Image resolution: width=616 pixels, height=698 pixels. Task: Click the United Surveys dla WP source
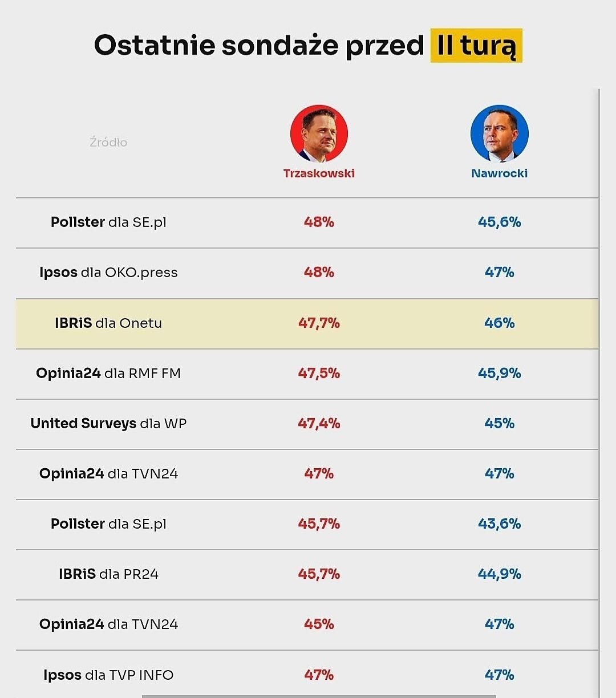tap(108, 424)
